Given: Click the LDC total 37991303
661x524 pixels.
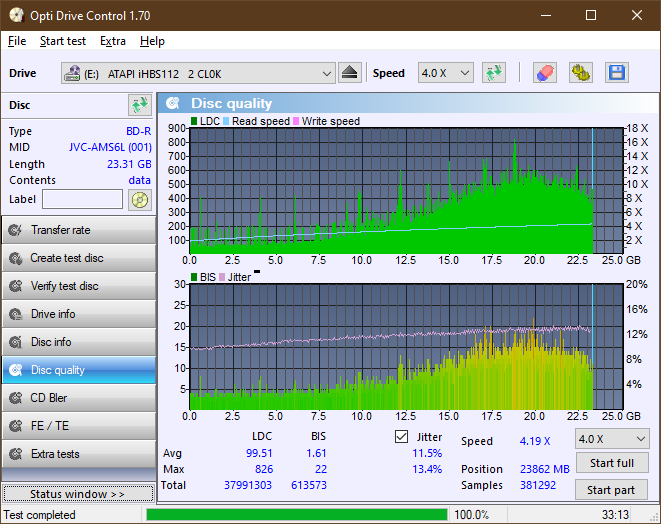Looking at the screenshot, I should pos(248,485).
